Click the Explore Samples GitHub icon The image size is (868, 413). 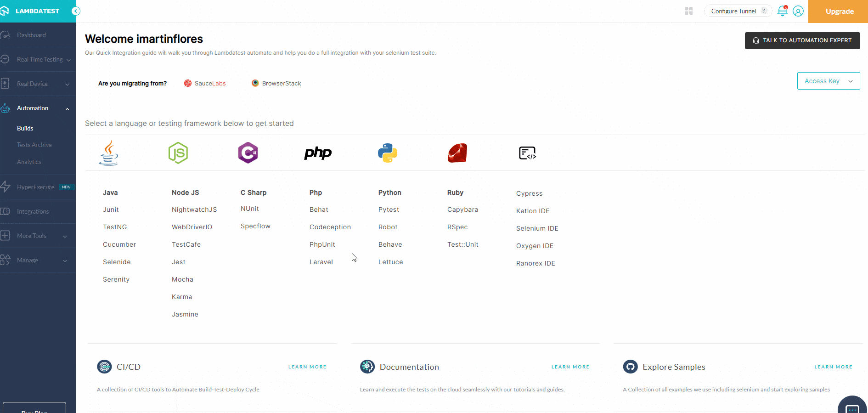tap(630, 367)
